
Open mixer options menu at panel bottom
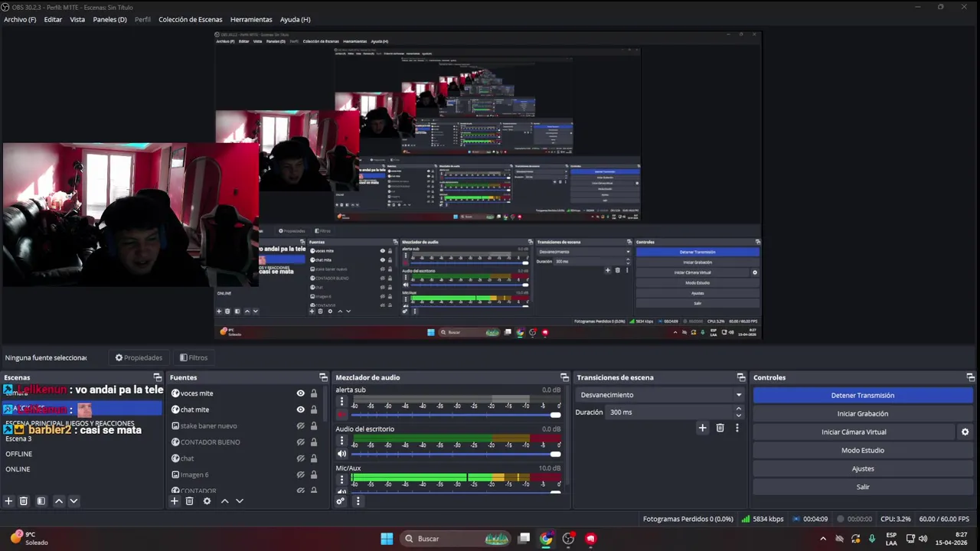(x=358, y=501)
